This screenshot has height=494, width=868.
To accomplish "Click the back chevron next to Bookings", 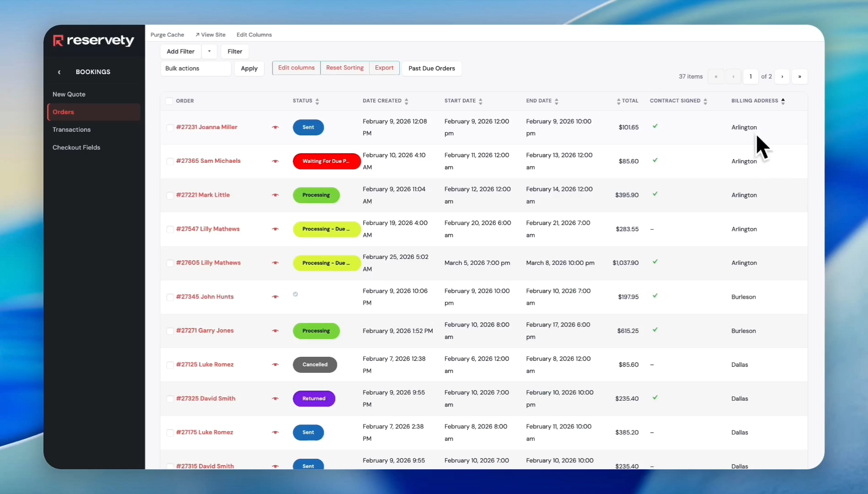I will click(x=59, y=72).
